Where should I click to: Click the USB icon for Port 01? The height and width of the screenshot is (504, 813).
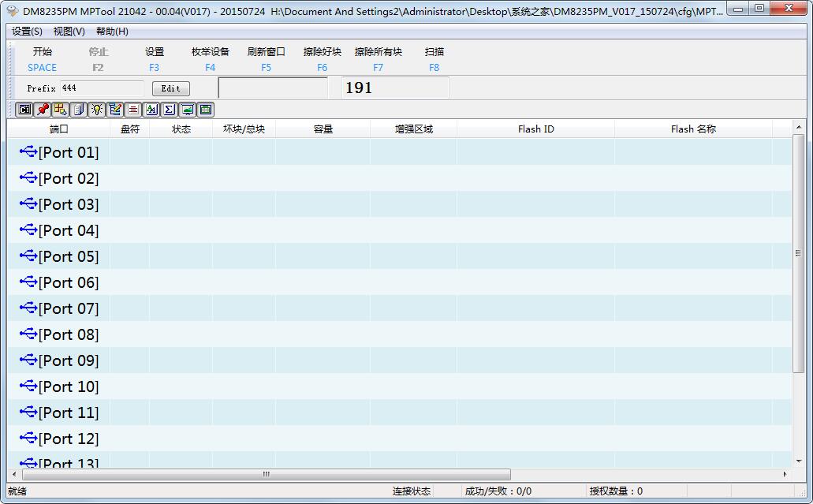pyautogui.click(x=28, y=151)
